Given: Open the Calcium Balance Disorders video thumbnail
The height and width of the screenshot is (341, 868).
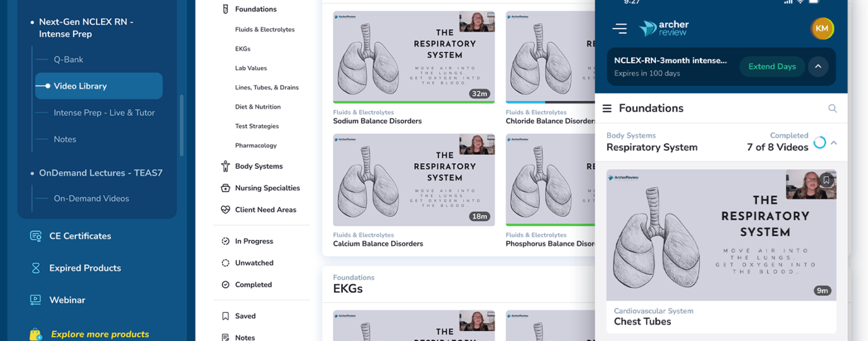Looking at the screenshot, I should pyautogui.click(x=414, y=180).
